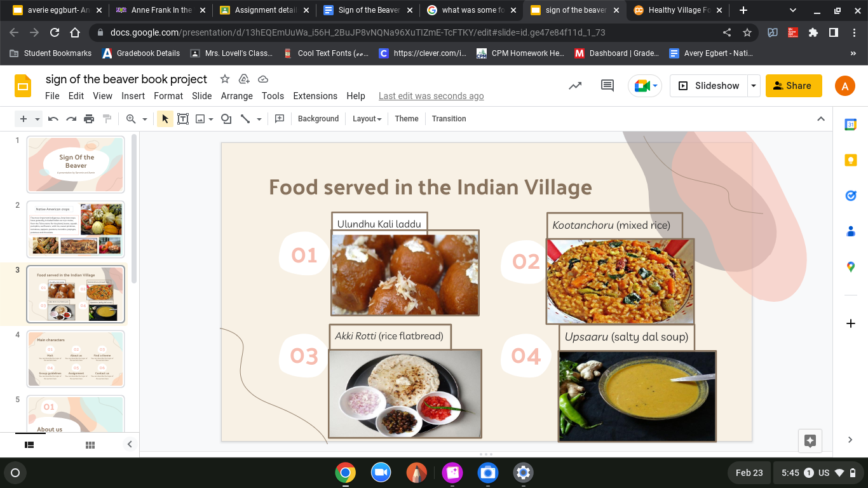Select the Text box tool
868x488 pixels.
coord(183,119)
